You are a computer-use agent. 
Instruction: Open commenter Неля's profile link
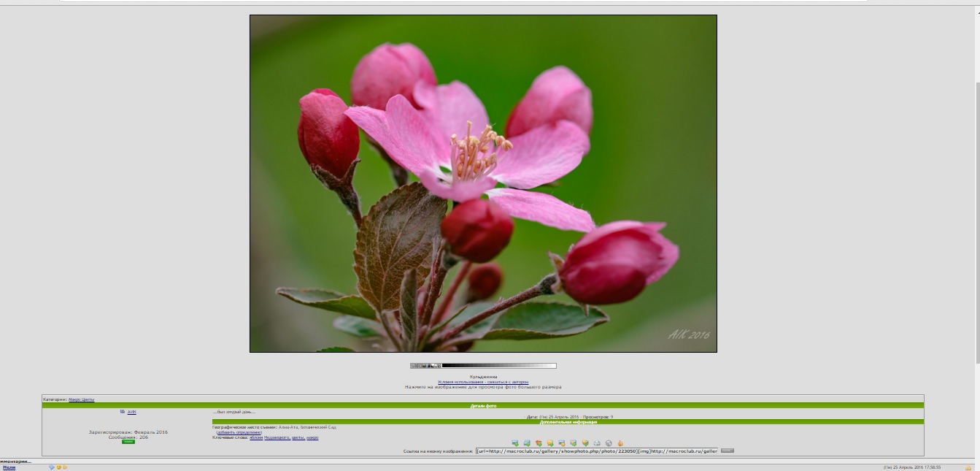point(9,467)
